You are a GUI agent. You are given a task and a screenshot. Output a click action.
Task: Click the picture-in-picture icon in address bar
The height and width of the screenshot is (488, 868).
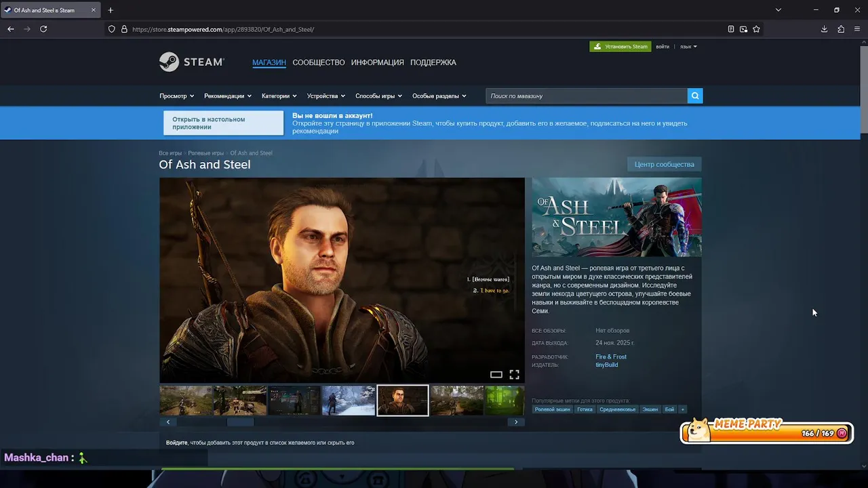743,29
